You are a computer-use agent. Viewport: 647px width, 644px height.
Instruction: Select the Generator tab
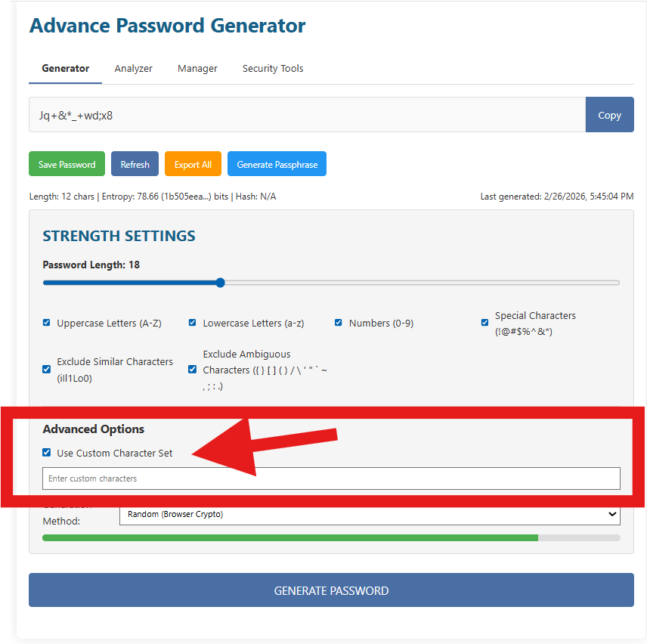(x=65, y=68)
